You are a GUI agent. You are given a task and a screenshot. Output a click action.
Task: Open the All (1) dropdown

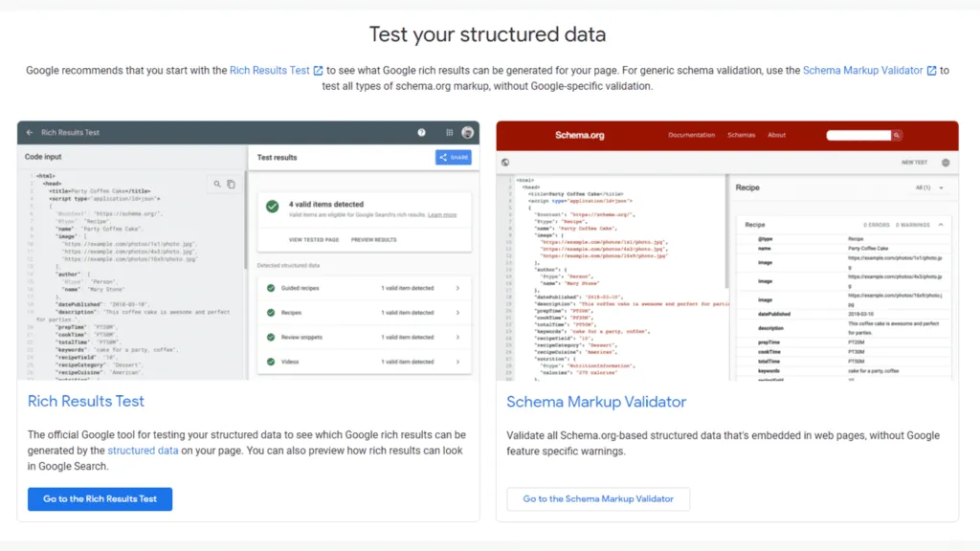929,187
